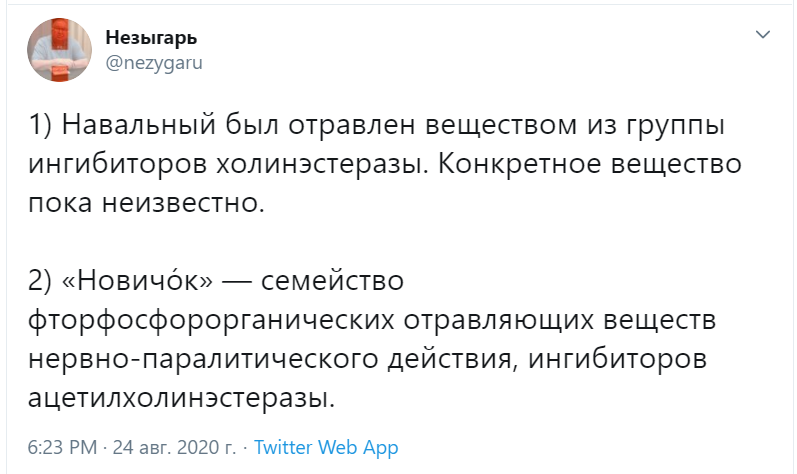Click the Незыгарь profile avatar
Viewport: 797px width, 474px height.
[59, 50]
